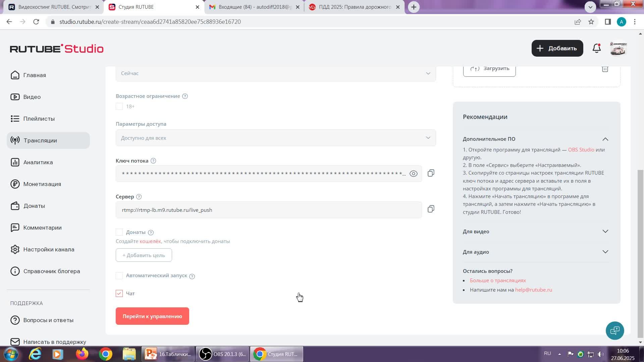The width and height of the screenshot is (644, 362).
Task: Open the Параметры доступа dropdown
Action: tap(275, 138)
